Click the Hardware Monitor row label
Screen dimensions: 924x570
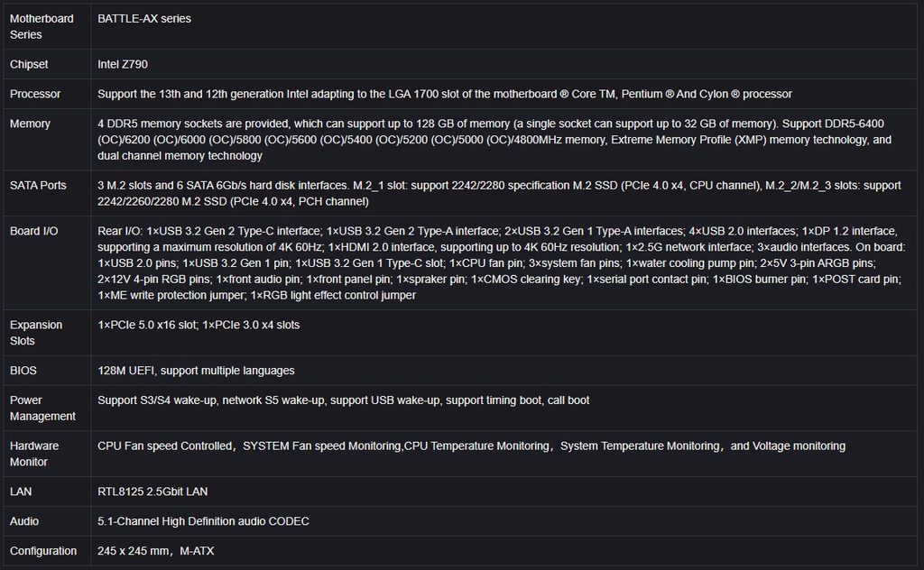point(34,454)
